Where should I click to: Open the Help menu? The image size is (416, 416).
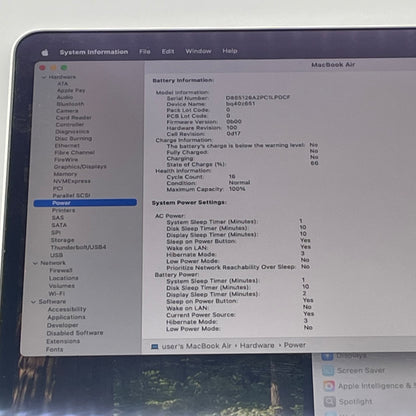tap(230, 51)
